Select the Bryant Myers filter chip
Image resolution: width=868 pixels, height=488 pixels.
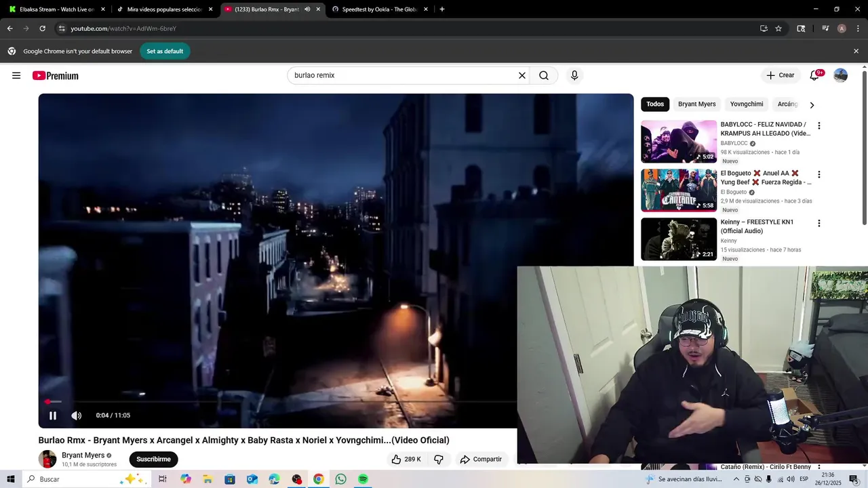(696, 104)
